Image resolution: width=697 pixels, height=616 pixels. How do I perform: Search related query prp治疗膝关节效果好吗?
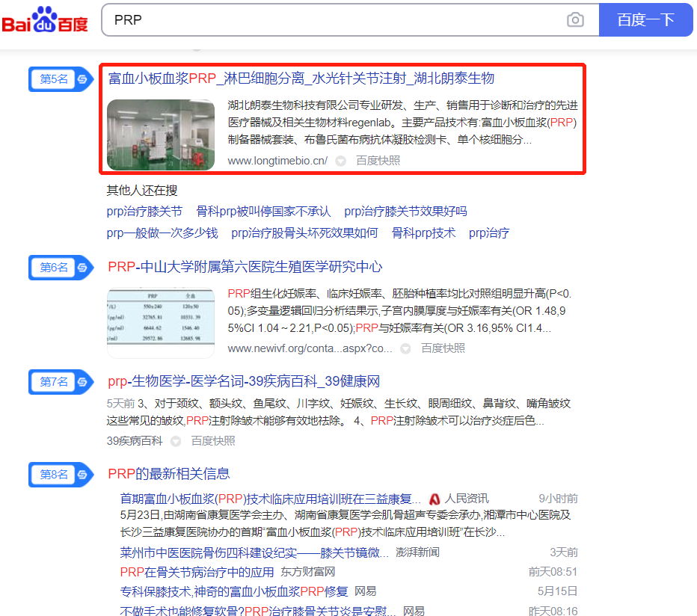[406, 212]
